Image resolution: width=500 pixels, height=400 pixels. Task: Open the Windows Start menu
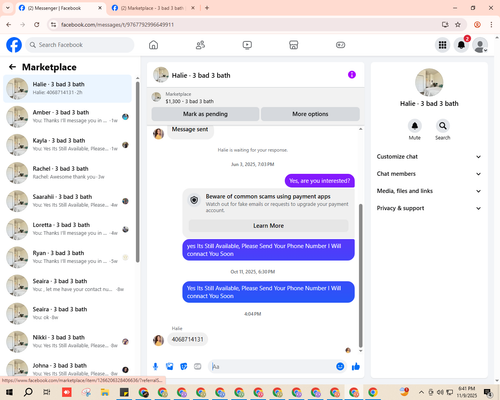(x=9, y=392)
